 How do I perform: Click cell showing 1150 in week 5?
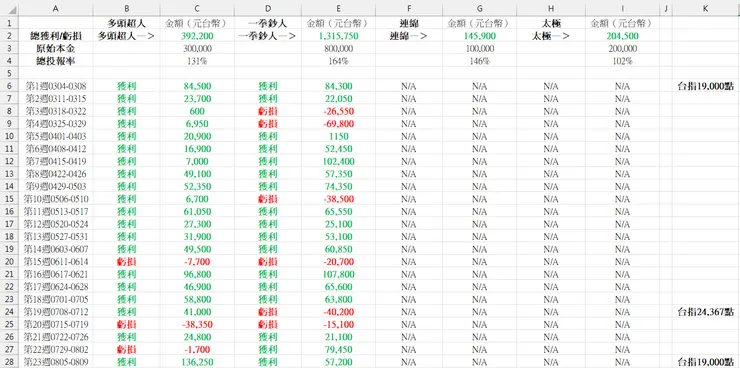pyautogui.click(x=338, y=136)
